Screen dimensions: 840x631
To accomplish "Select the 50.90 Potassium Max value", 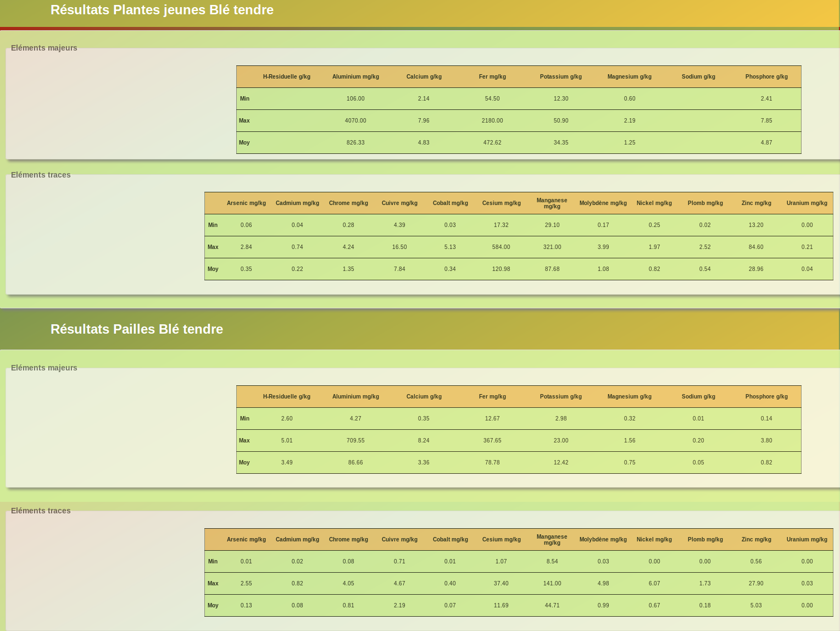I will [561, 120].
